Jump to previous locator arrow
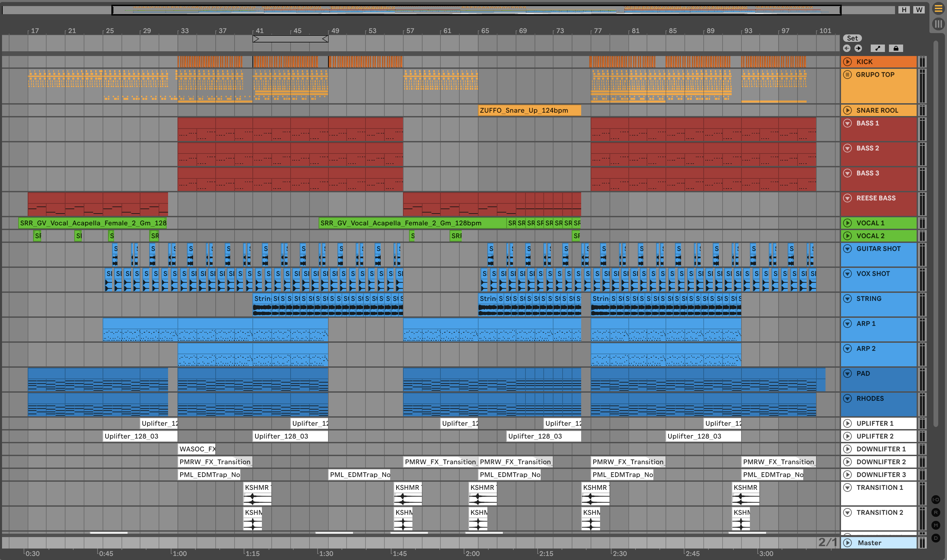947x560 pixels. [x=847, y=48]
